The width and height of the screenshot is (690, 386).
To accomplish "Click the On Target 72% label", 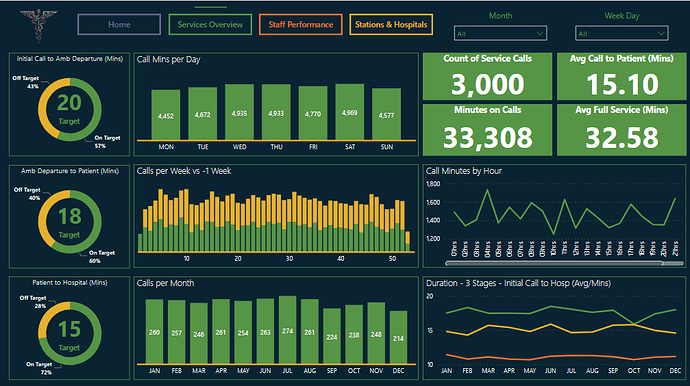I will (39, 368).
